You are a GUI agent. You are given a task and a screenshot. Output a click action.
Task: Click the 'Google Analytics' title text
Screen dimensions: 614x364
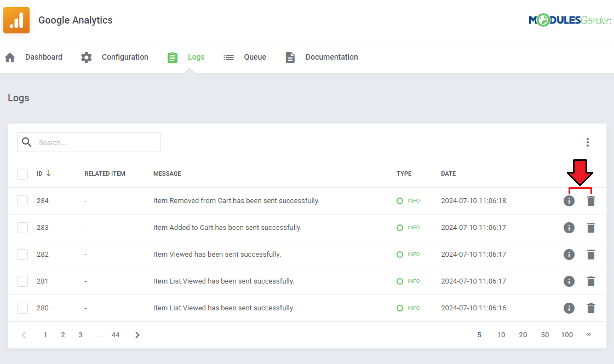[x=76, y=20]
